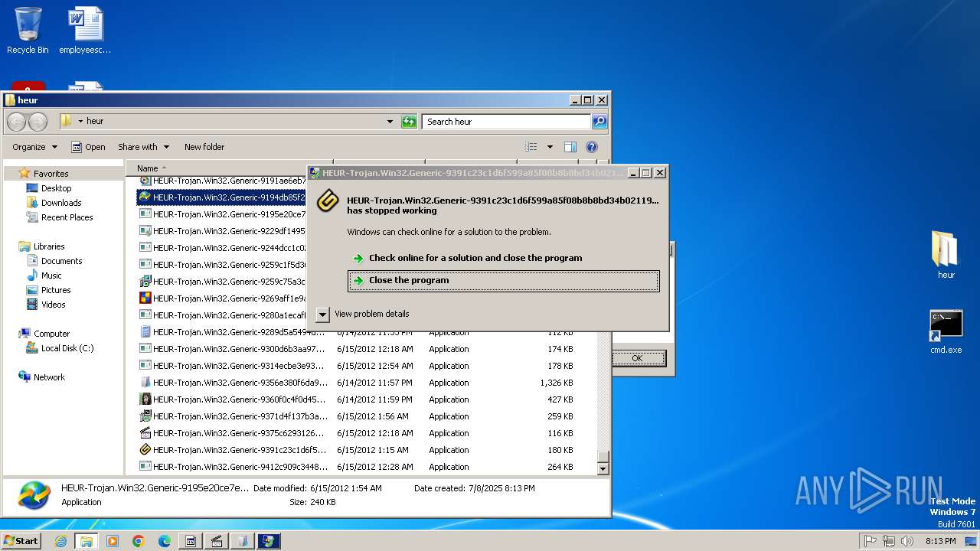Click the file list scrollbar down arrow

click(x=603, y=468)
